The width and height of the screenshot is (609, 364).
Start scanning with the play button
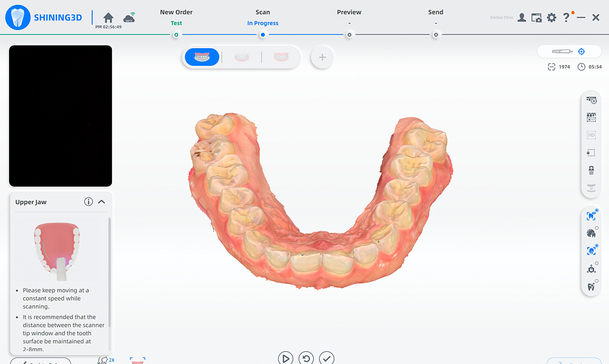coord(286,358)
